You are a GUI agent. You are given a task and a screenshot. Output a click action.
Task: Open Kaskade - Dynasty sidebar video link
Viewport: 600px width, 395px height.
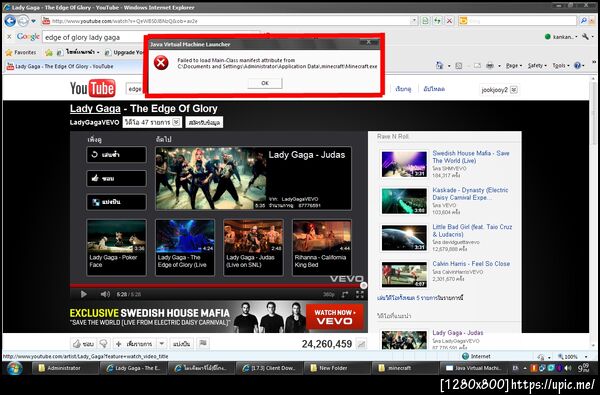(x=470, y=194)
